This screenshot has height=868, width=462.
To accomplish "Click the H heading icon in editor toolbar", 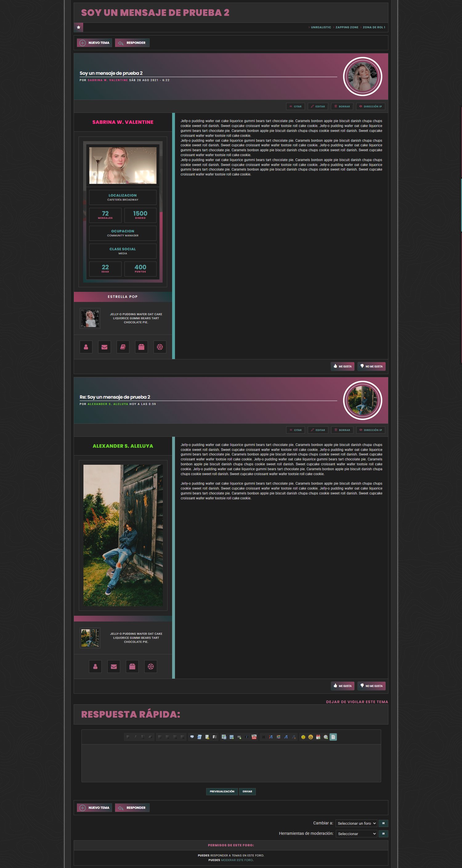I will (264, 737).
